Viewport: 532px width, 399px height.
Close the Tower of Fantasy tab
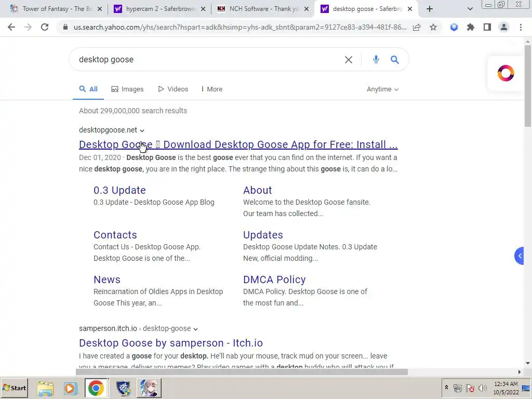(100, 9)
